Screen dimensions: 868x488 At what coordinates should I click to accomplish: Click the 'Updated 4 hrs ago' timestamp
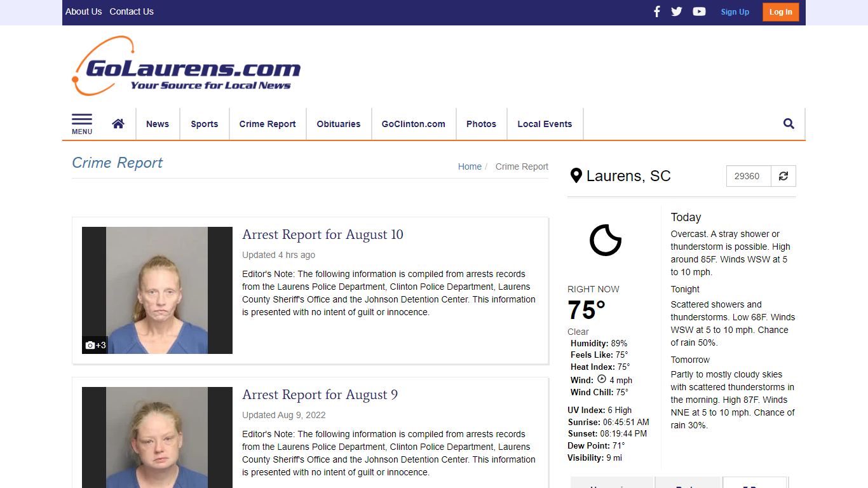click(x=278, y=255)
